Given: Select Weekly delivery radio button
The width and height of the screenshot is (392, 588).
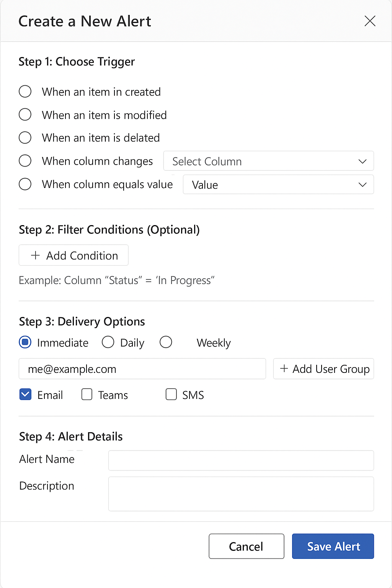Looking at the screenshot, I should 166,342.
